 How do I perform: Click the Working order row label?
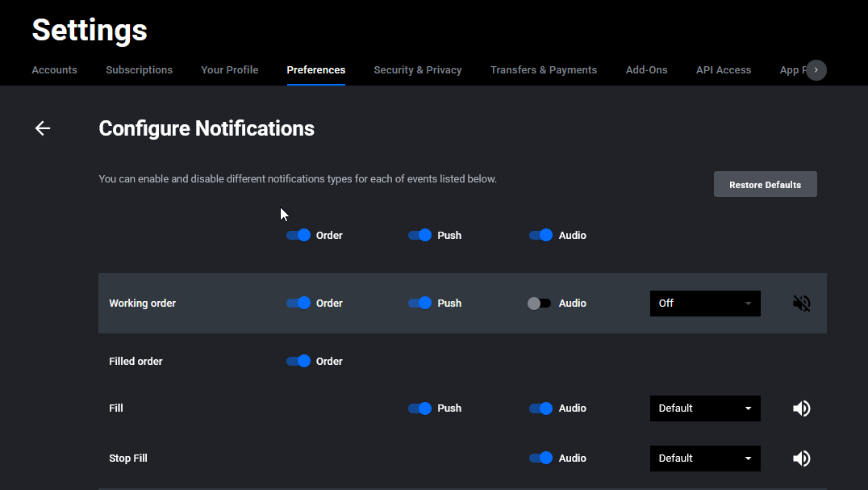click(142, 304)
